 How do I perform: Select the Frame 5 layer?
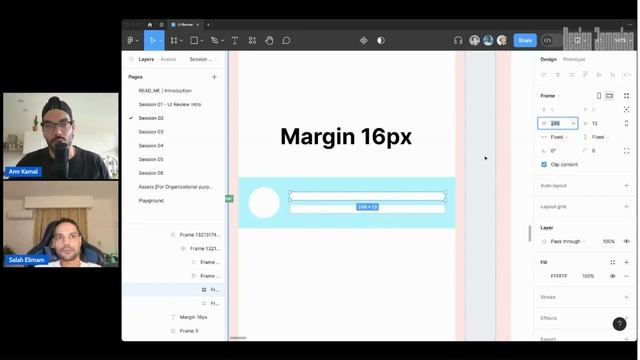tap(189, 331)
